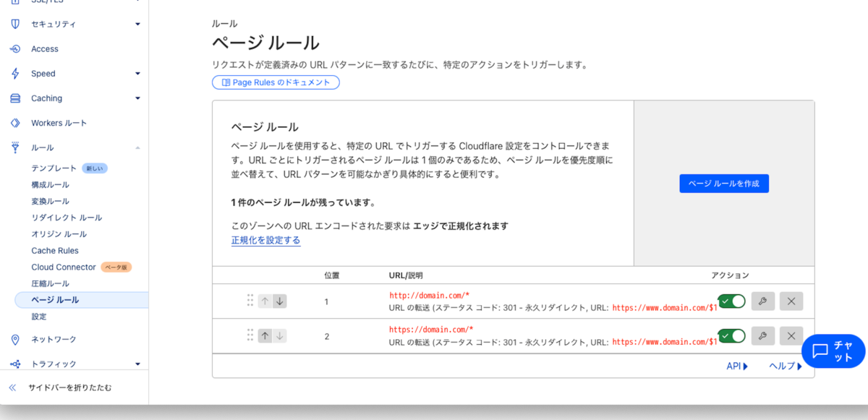The width and height of the screenshot is (868, 420).
Task: Open the Page Rules のドキュメント link
Action: click(x=276, y=82)
